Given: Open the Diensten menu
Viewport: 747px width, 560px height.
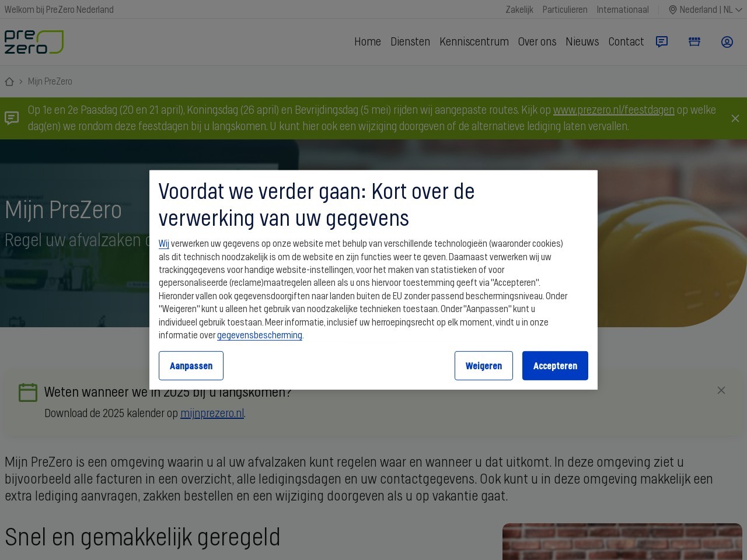Looking at the screenshot, I should 410,42.
